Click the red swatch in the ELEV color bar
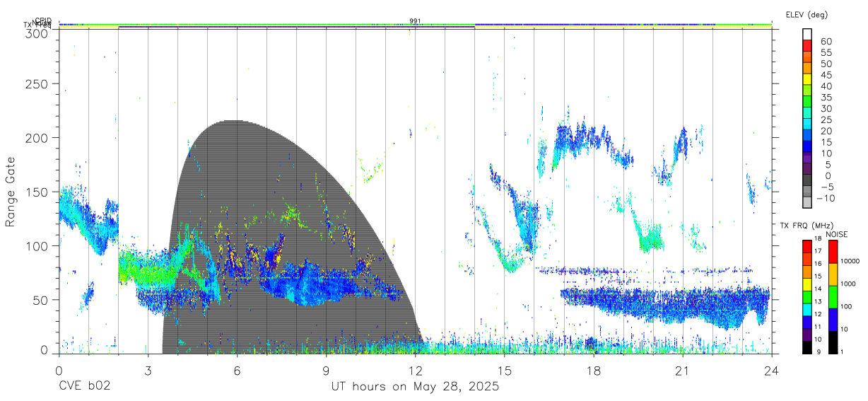 click(x=807, y=47)
